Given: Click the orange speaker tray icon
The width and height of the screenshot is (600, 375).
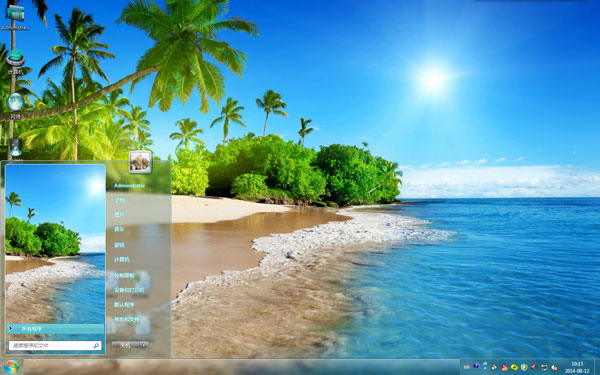Looking at the screenshot, I should tap(533, 367).
